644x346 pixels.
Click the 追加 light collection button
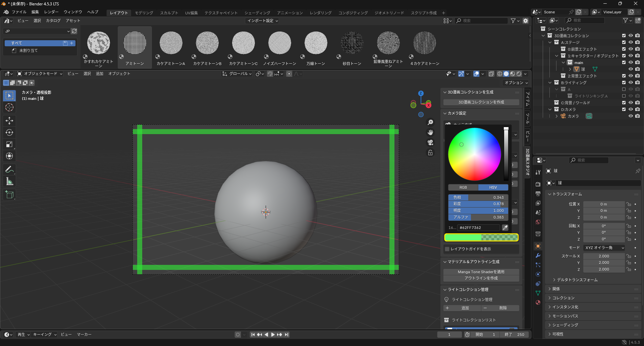coord(462,308)
